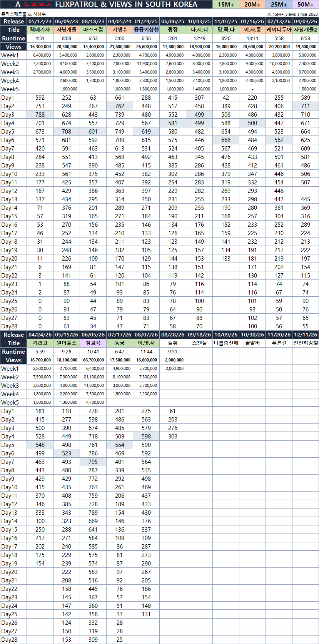
Task: Click the 20M+ orange legend swatch
Action: click(x=252, y=5)
